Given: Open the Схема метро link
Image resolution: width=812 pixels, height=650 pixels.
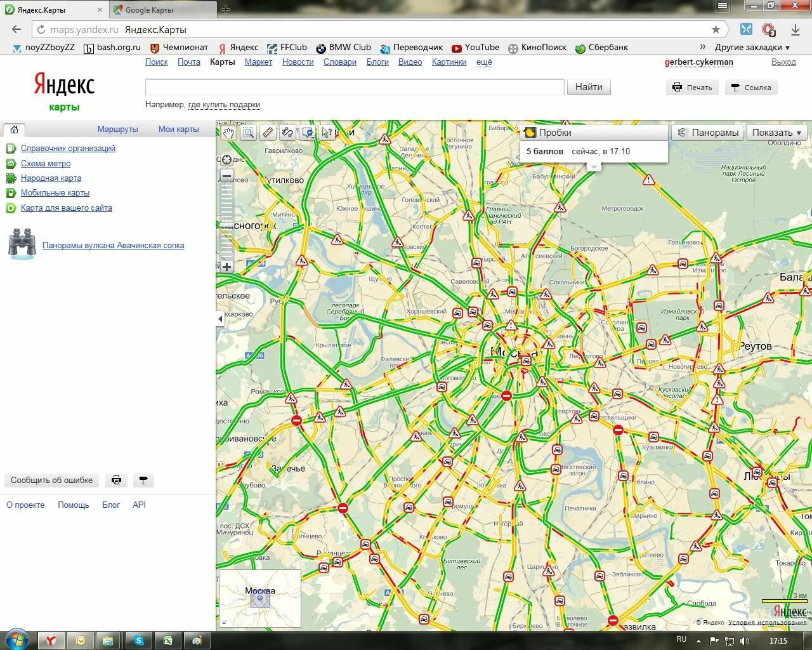Looking at the screenshot, I should [46, 164].
